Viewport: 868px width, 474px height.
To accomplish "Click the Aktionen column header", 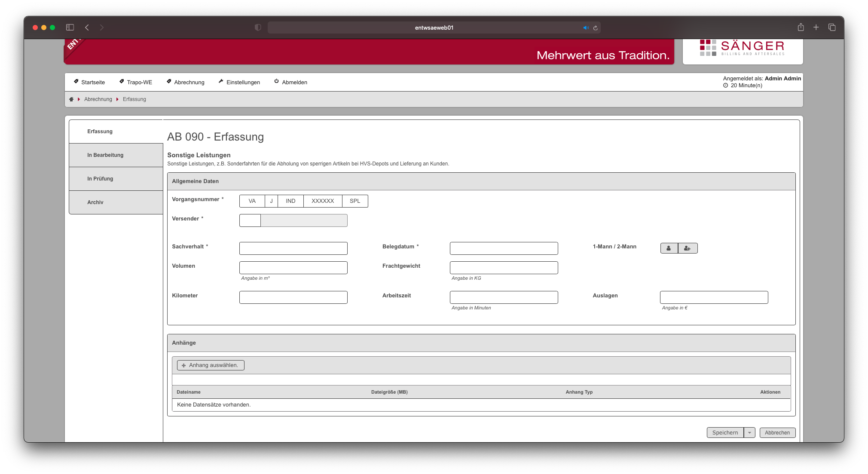I will (x=770, y=392).
